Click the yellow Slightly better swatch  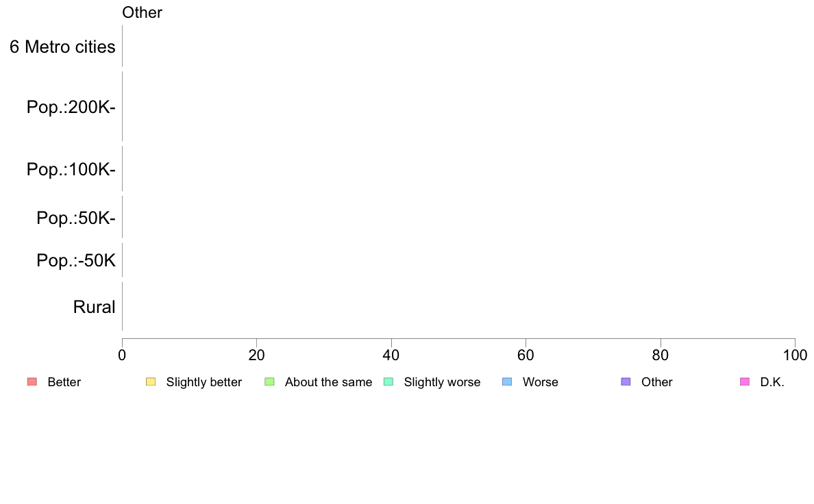tap(151, 381)
